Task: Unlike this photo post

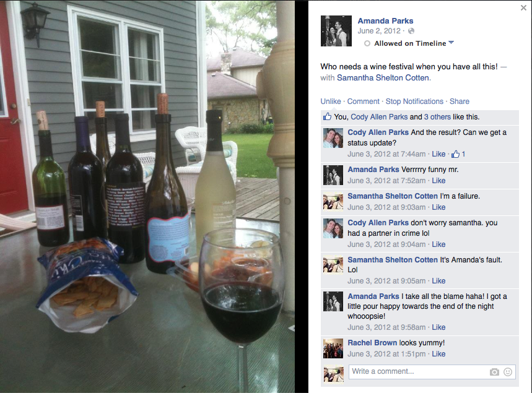Action: [331, 101]
